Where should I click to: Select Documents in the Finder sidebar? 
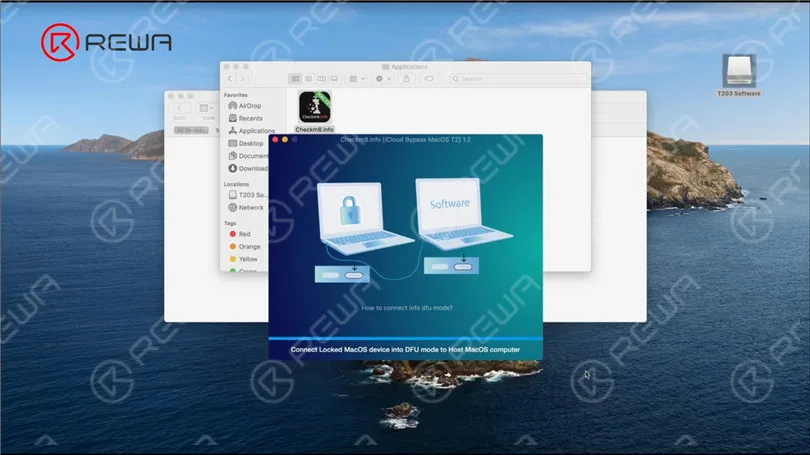pyautogui.click(x=248, y=155)
